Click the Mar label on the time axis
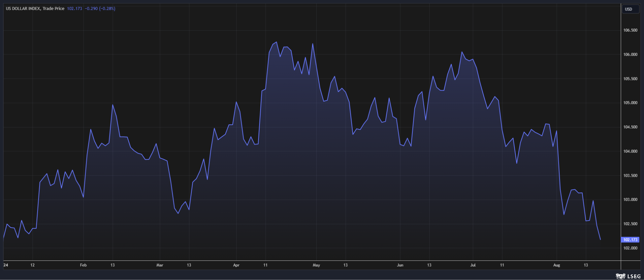This screenshot has height=280, width=644. pos(160,265)
